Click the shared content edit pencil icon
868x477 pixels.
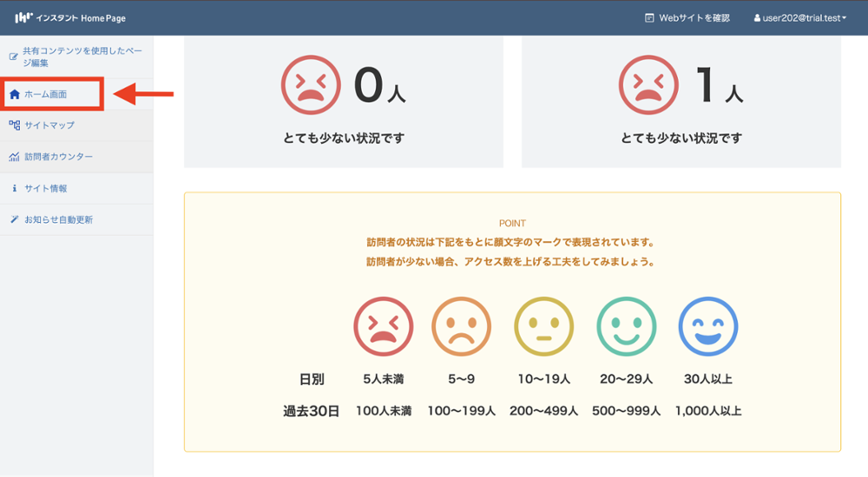pyautogui.click(x=13, y=57)
